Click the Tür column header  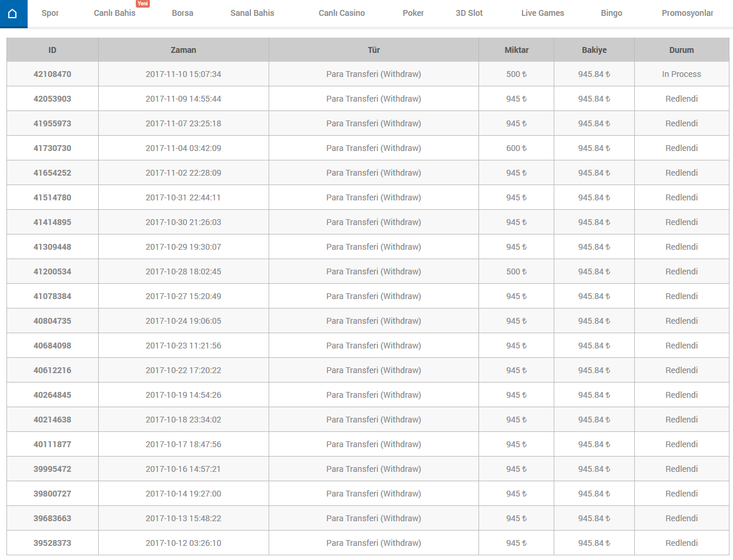coord(374,50)
